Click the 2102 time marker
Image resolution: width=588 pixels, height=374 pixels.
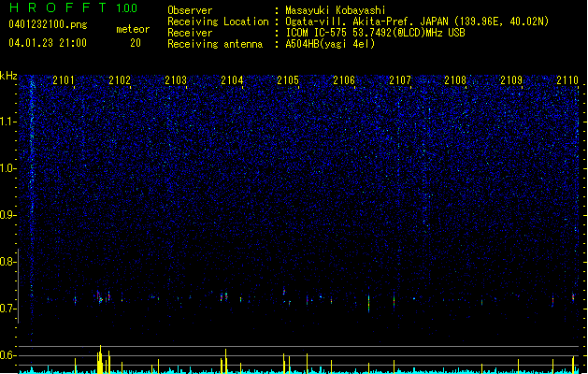(120, 80)
